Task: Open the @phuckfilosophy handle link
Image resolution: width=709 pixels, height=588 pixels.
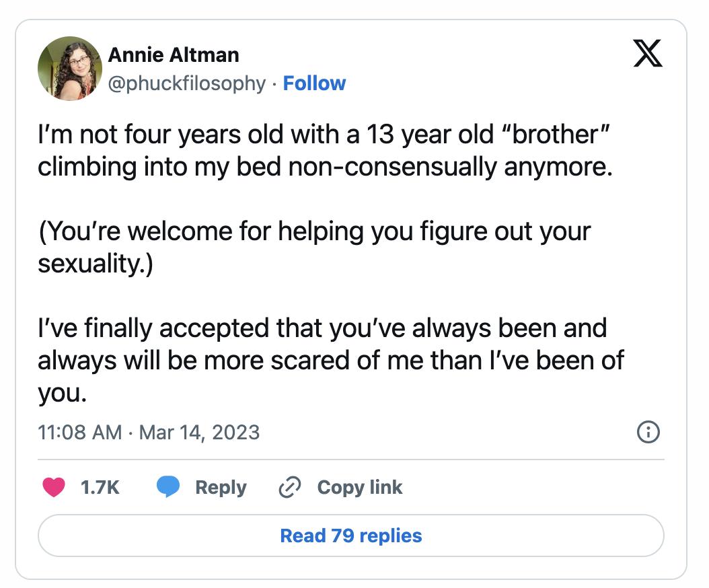Action: 187,83
